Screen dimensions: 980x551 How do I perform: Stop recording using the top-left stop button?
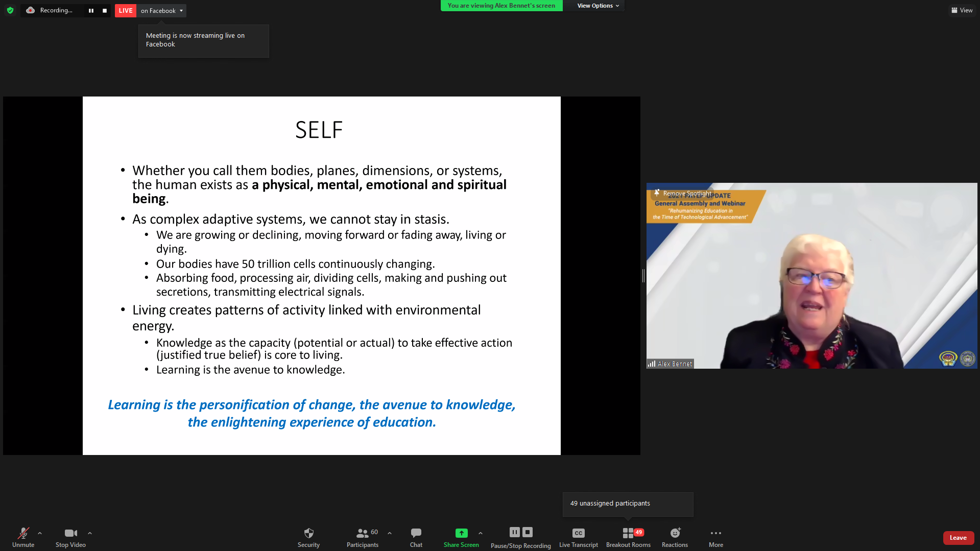click(x=105, y=11)
